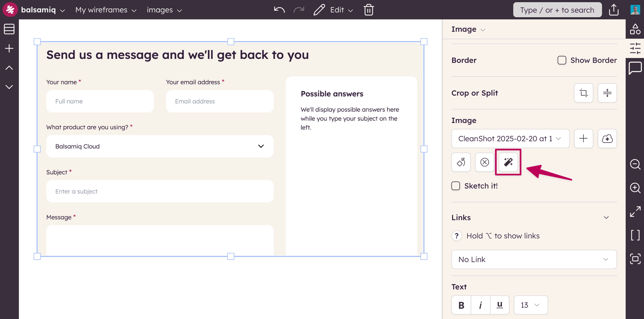Expand the Image control type dropdown
The image size is (644, 319).
tap(468, 29)
